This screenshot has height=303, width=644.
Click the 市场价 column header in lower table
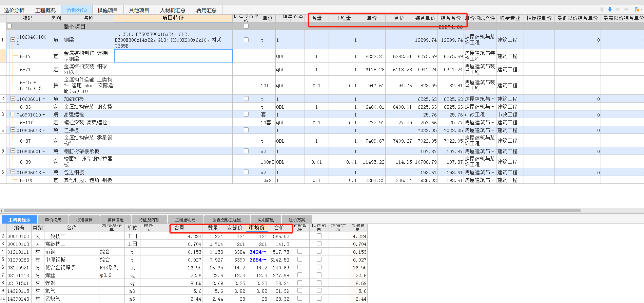click(257, 228)
